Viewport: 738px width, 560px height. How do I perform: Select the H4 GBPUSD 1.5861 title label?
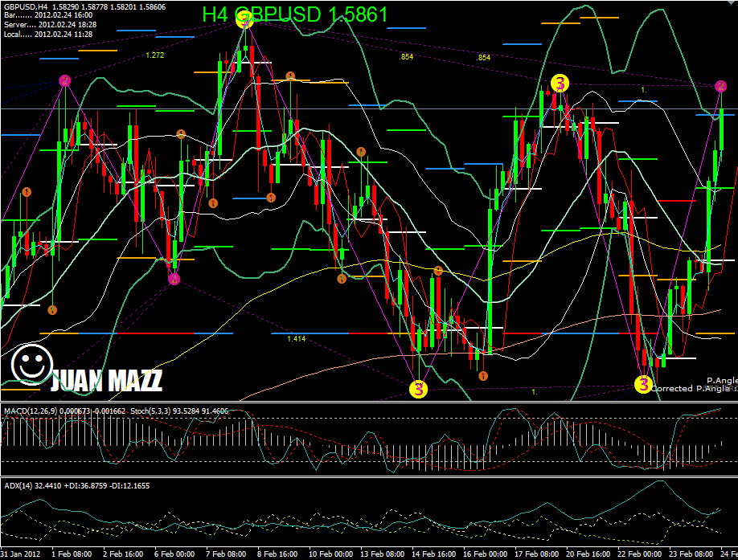click(295, 14)
